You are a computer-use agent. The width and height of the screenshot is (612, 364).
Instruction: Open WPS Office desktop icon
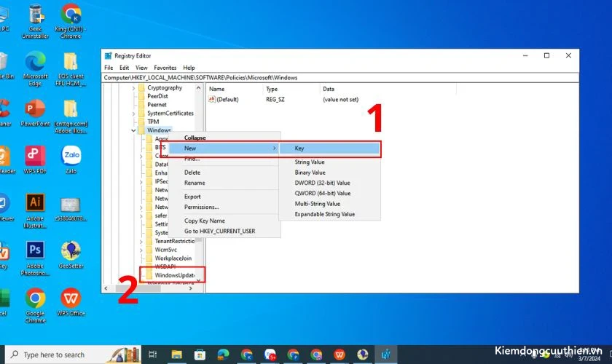[71, 302]
